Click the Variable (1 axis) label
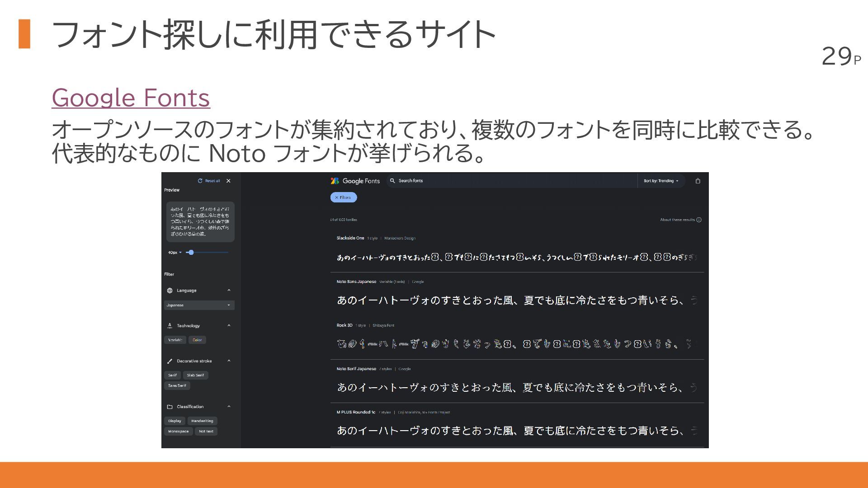 pos(392,282)
